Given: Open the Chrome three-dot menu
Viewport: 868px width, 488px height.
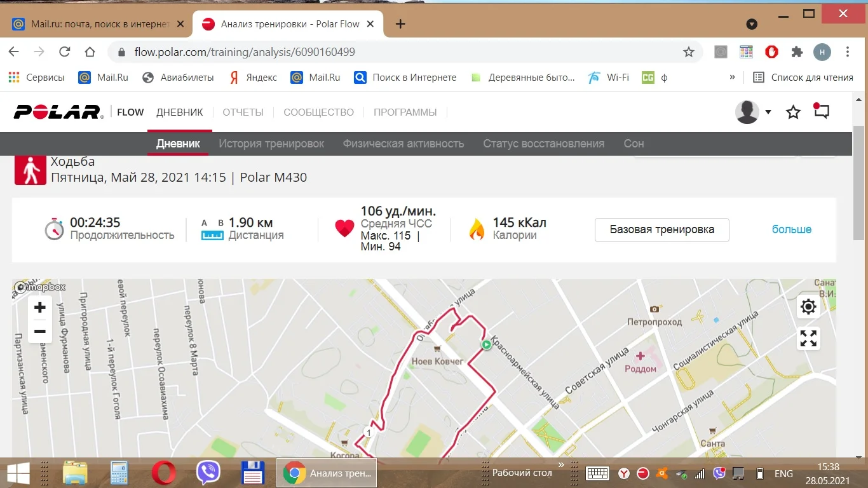Looking at the screenshot, I should (848, 52).
